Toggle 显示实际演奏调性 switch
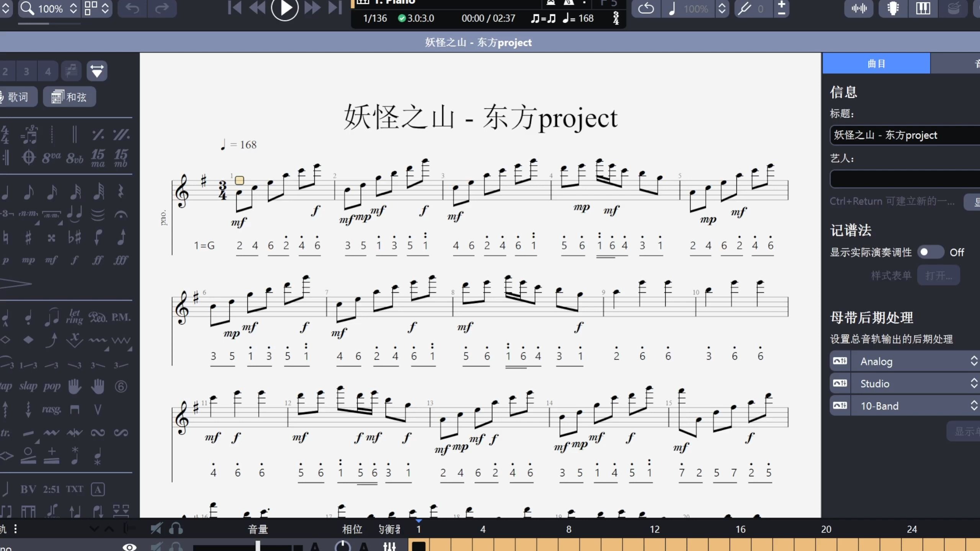 (x=930, y=252)
